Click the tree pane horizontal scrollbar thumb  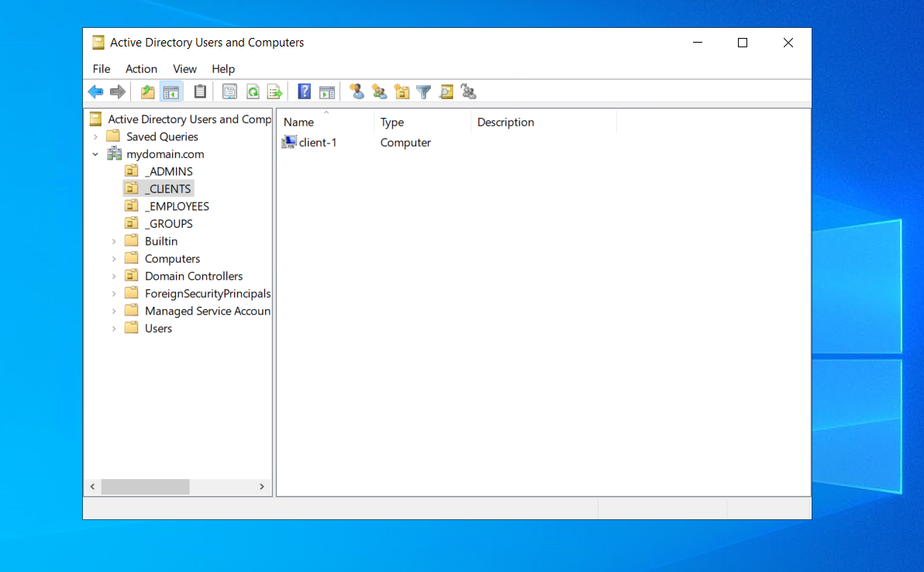pyautogui.click(x=145, y=487)
